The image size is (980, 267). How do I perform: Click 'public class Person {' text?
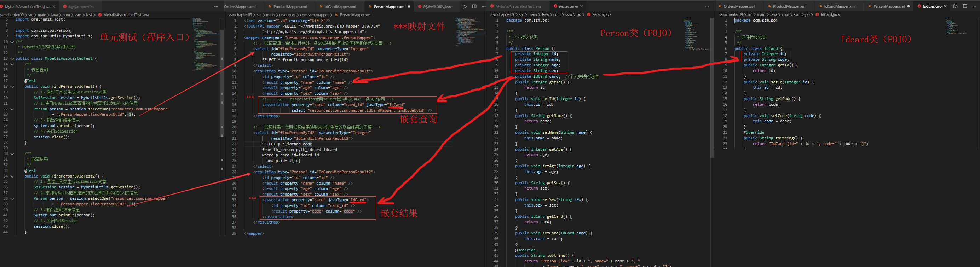tap(530, 49)
